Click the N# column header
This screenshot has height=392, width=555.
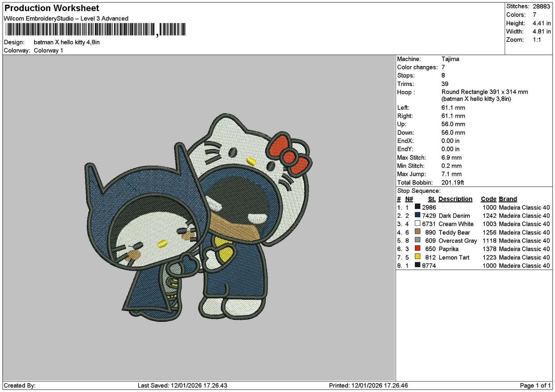tap(409, 199)
